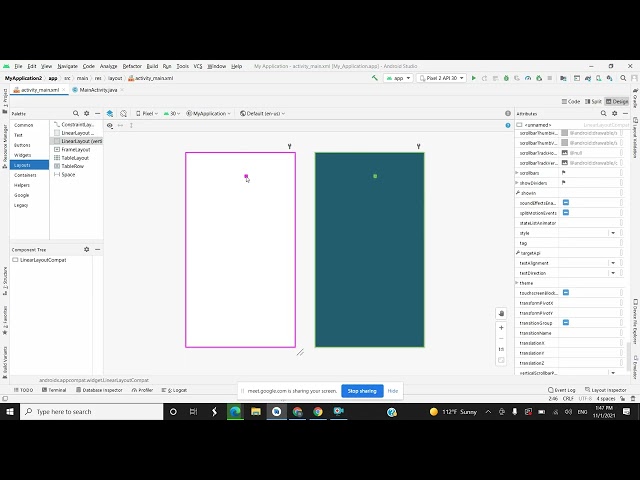Open Attributes panel settings gear
Viewport: 640px width, 480px height.
(x=614, y=113)
